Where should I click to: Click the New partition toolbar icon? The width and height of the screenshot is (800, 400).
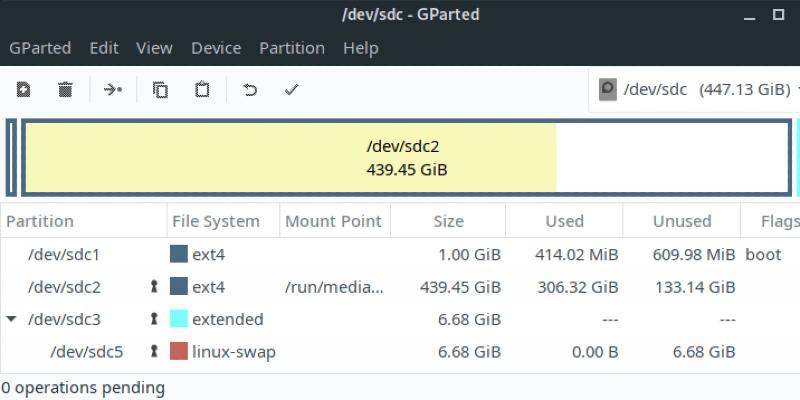pos(23,90)
